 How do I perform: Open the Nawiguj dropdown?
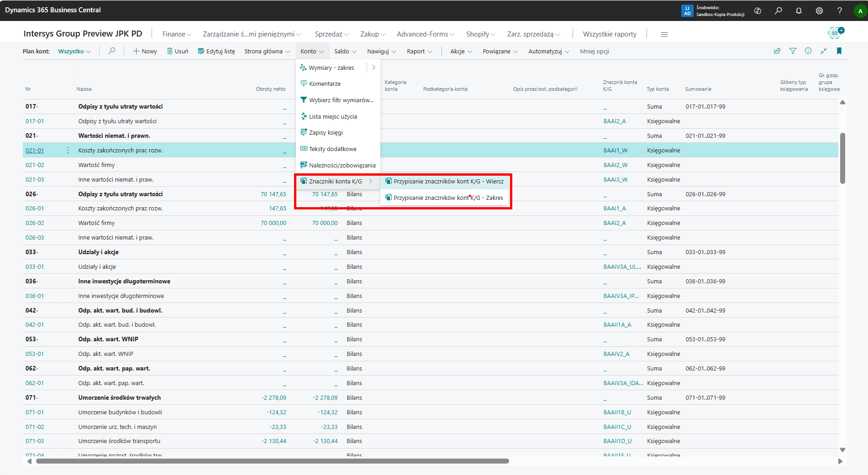pyautogui.click(x=382, y=52)
